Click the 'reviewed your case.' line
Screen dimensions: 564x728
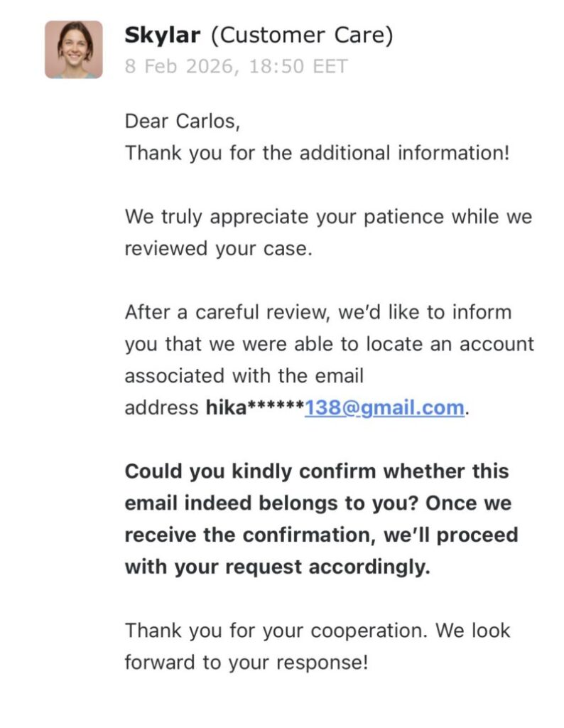(219, 249)
